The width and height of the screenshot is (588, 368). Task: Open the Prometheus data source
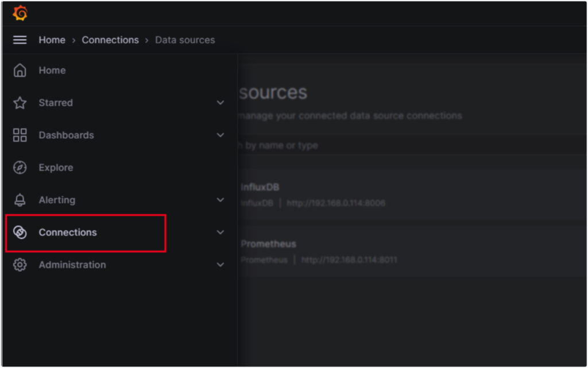tap(268, 244)
